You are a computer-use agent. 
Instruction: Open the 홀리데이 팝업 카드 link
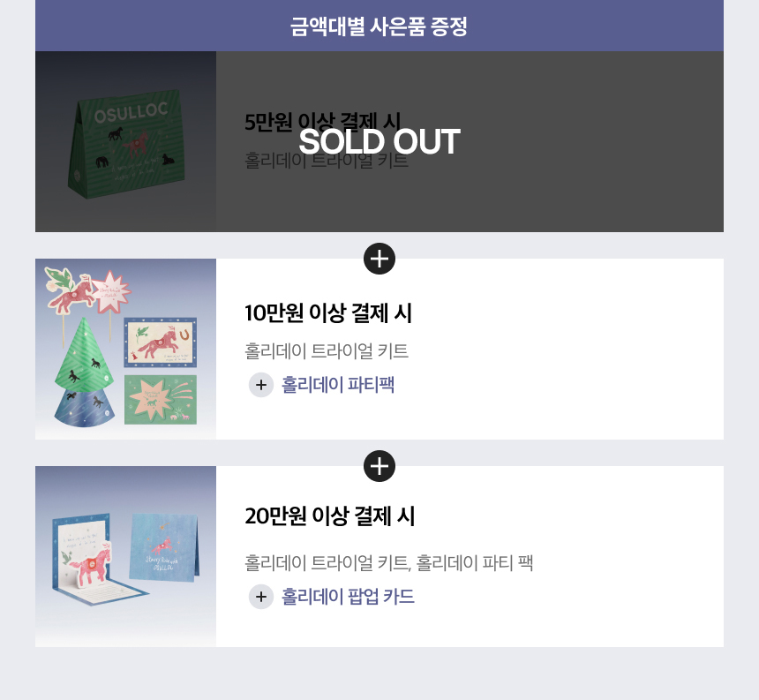tap(348, 597)
